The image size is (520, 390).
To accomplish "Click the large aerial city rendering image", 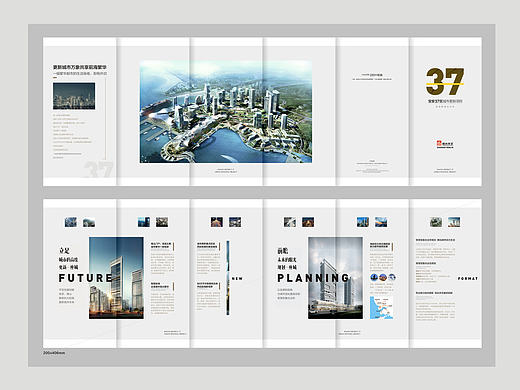I will [x=226, y=112].
